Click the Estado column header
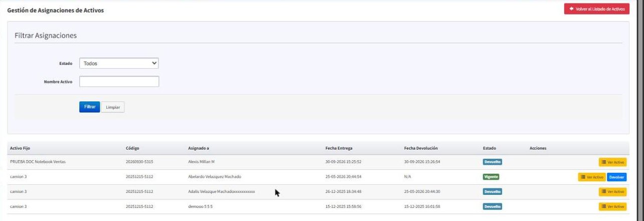The height and width of the screenshot is (221, 644). pos(490,148)
